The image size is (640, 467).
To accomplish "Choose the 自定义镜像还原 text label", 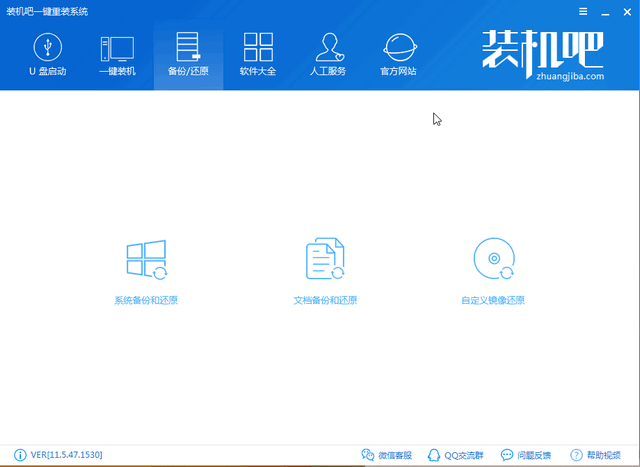I will coord(493,300).
